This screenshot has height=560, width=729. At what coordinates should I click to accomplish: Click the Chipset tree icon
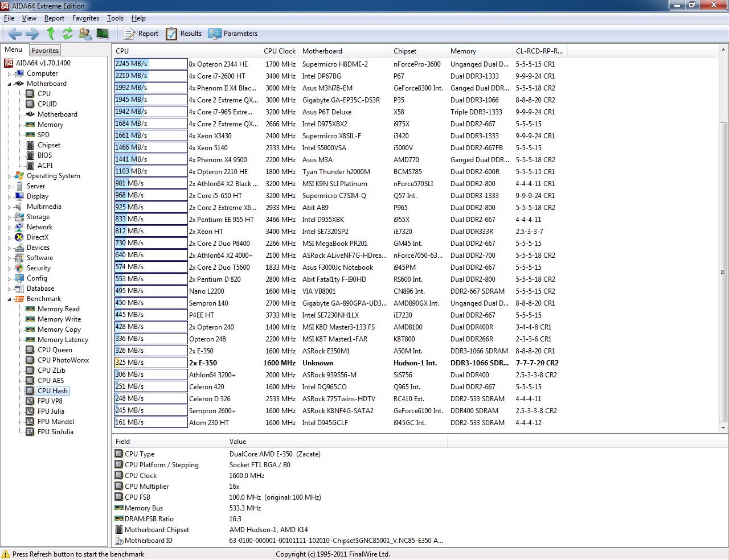30,145
